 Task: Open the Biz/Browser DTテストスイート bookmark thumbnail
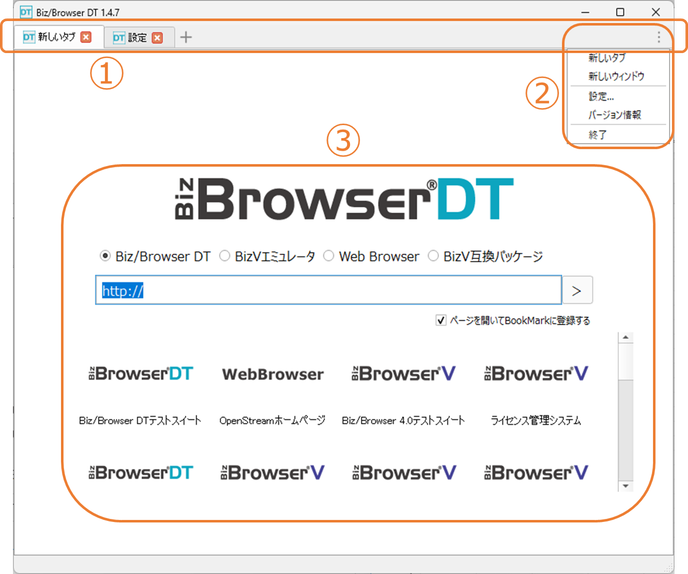140,373
